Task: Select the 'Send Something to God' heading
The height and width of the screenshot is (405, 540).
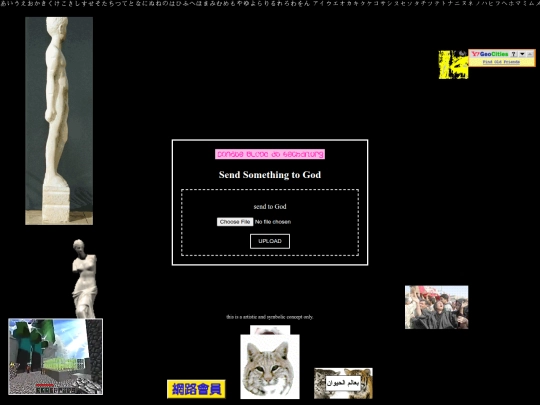Action: coord(270,175)
